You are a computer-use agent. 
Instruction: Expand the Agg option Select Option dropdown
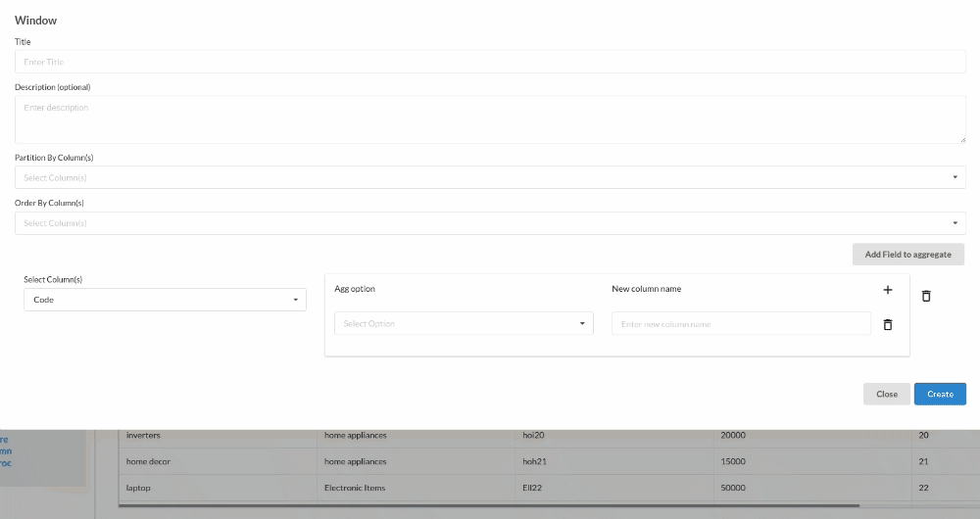click(x=464, y=324)
